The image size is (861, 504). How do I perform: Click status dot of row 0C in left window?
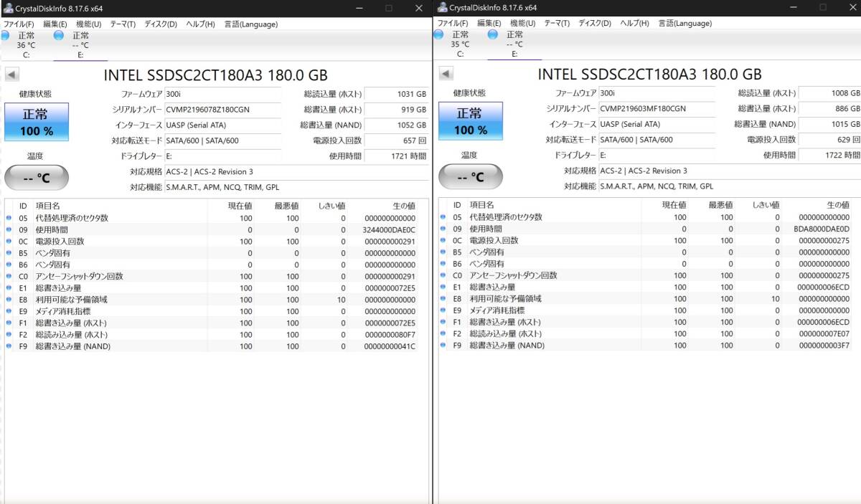tap(9, 242)
